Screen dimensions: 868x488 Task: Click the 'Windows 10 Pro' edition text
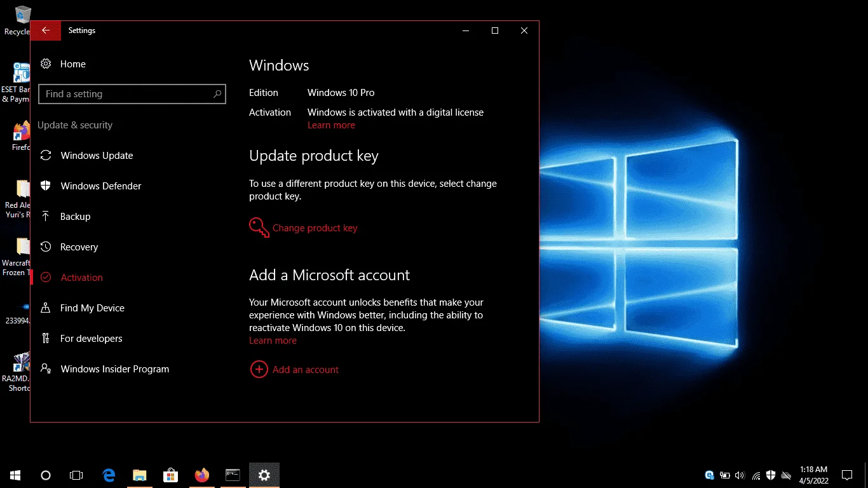point(341,93)
